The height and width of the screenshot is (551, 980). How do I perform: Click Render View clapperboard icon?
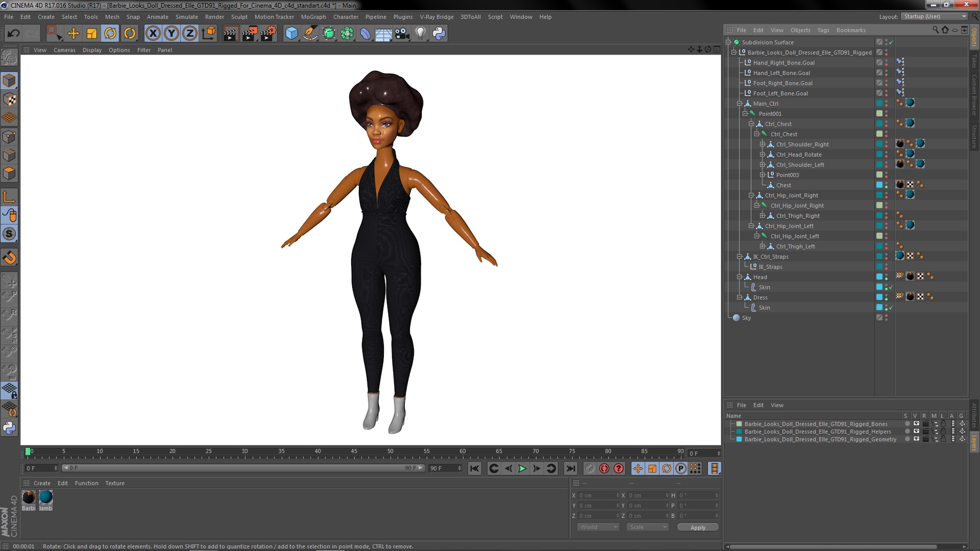coord(230,34)
